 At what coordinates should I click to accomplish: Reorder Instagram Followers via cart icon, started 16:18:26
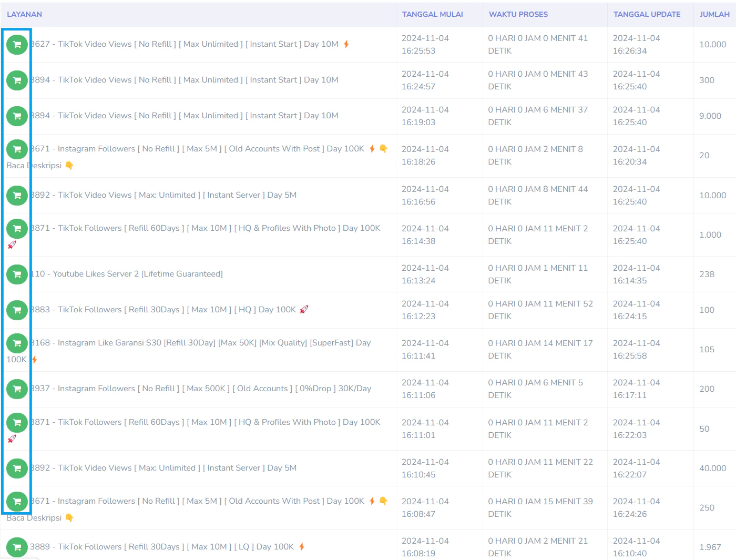(x=17, y=149)
